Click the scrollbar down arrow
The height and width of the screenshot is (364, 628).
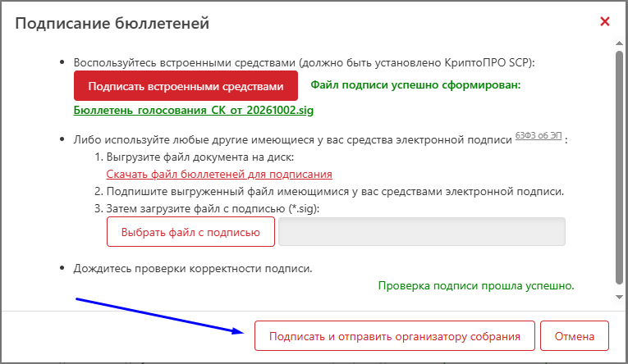[x=619, y=298]
